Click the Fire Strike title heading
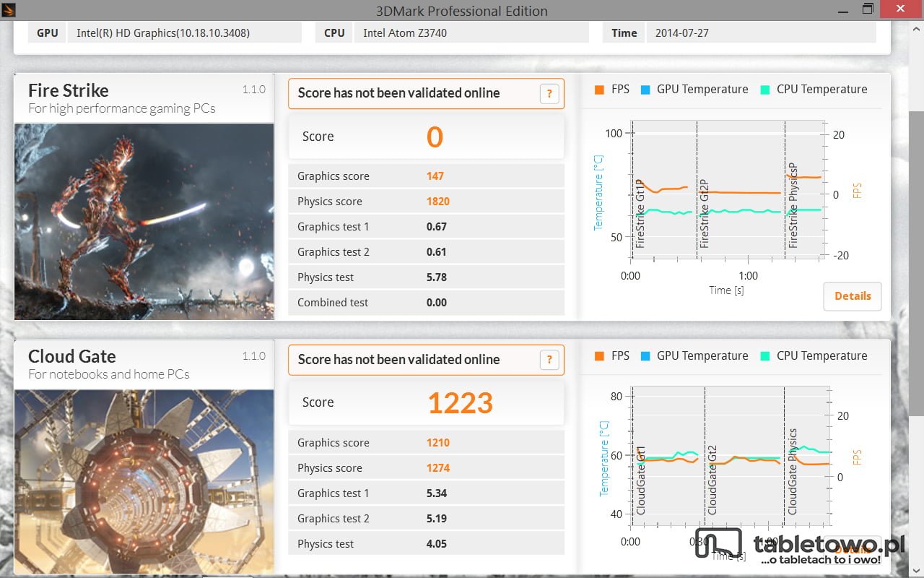 69,91
